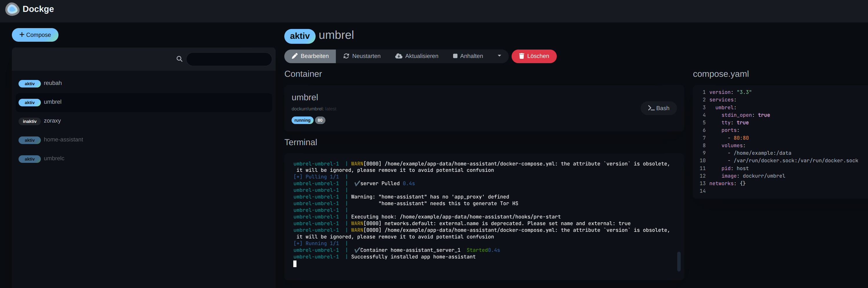The width and height of the screenshot is (868, 288).
Task: Open the inactive zoraxy stack
Action: point(144,121)
